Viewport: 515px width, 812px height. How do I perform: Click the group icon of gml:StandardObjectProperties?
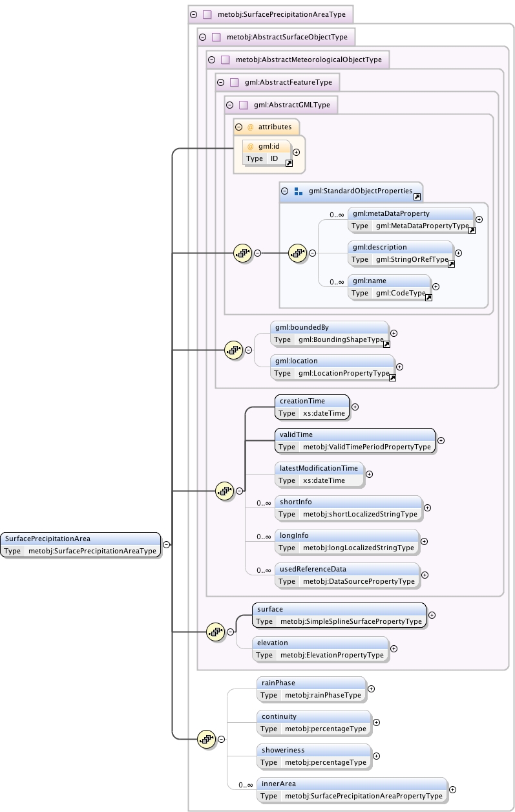[x=299, y=191]
